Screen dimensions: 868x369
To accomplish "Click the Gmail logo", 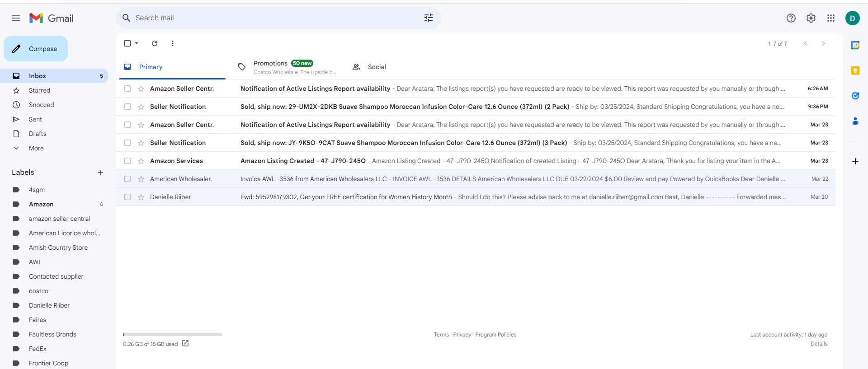I will tap(52, 18).
